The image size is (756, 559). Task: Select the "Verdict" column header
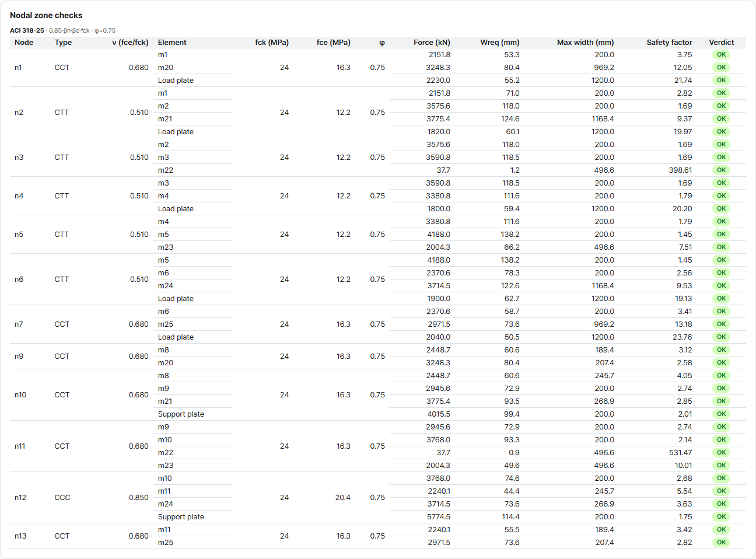point(722,42)
